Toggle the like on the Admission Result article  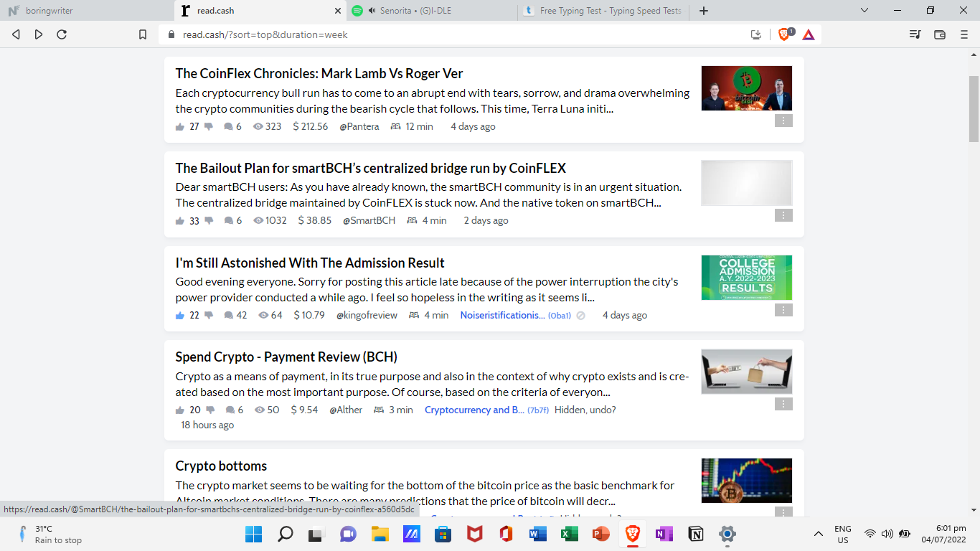180,316
